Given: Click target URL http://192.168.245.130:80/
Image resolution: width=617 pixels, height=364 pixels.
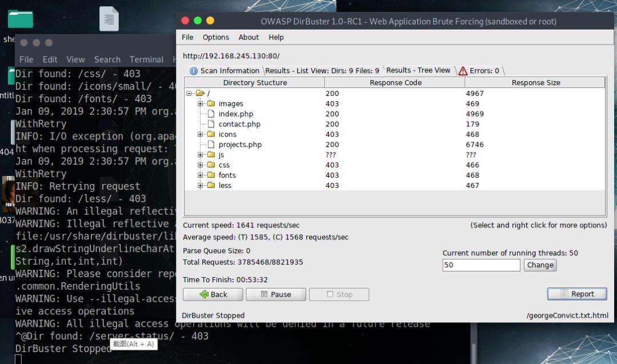Looking at the screenshot, I should 231,56.
